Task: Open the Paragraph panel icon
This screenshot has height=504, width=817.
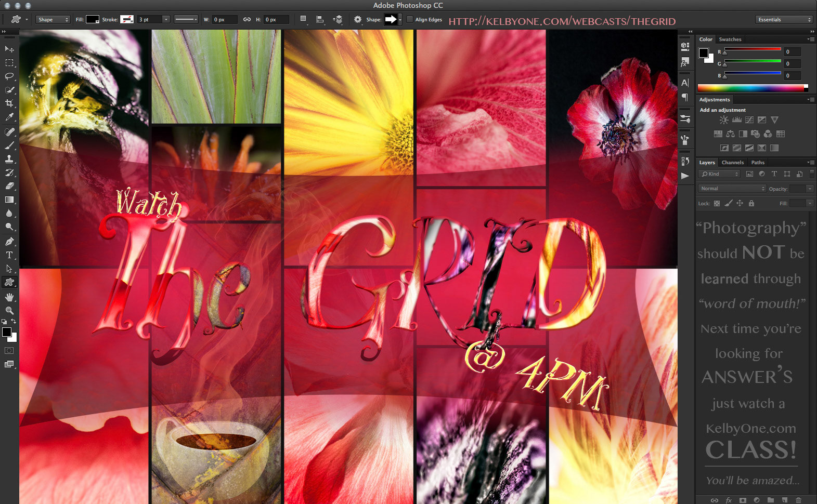Action: click(685, 97)
